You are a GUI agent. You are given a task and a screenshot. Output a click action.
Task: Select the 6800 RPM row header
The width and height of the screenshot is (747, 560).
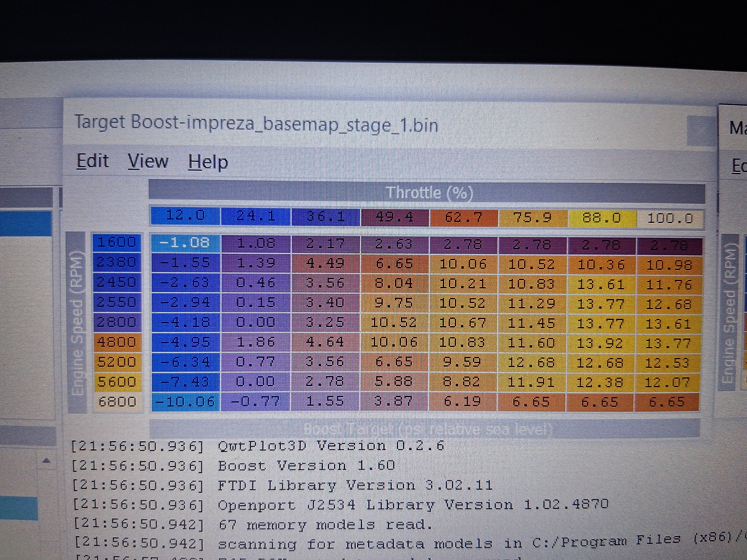click(x=117, y=402)
